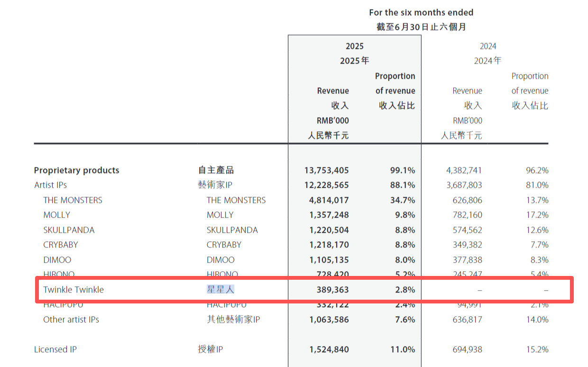Select the 自主產品 label
Screen dimensions: 588x367
coord(216,170)
